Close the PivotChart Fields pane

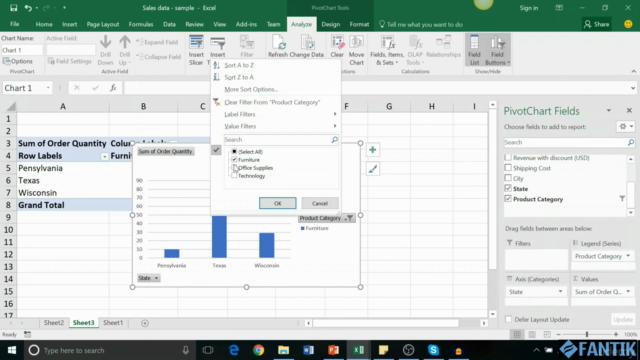click(x=629, y=111)
